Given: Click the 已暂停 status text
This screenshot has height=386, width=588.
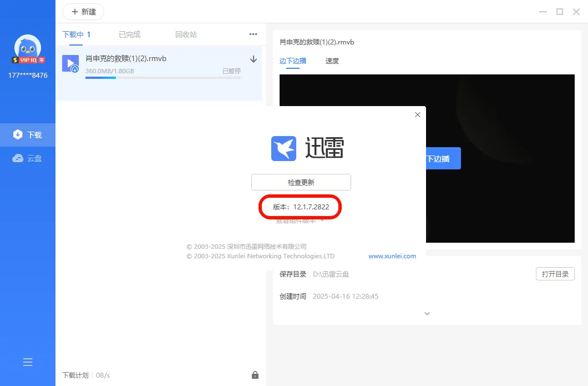Looking at the screenshot, I should click(x=231, y=71).
